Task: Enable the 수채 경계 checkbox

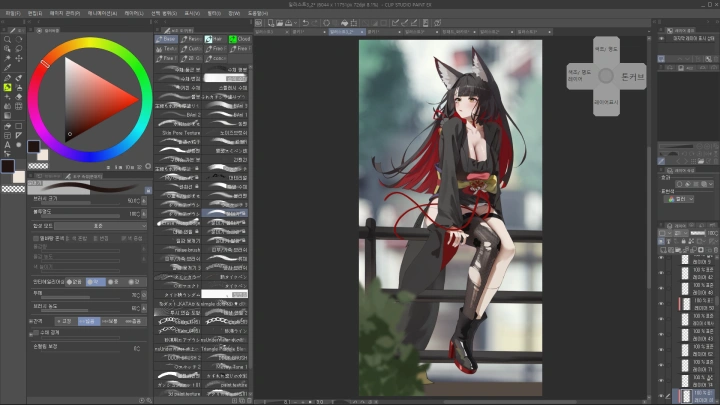Action: [36, 332]
